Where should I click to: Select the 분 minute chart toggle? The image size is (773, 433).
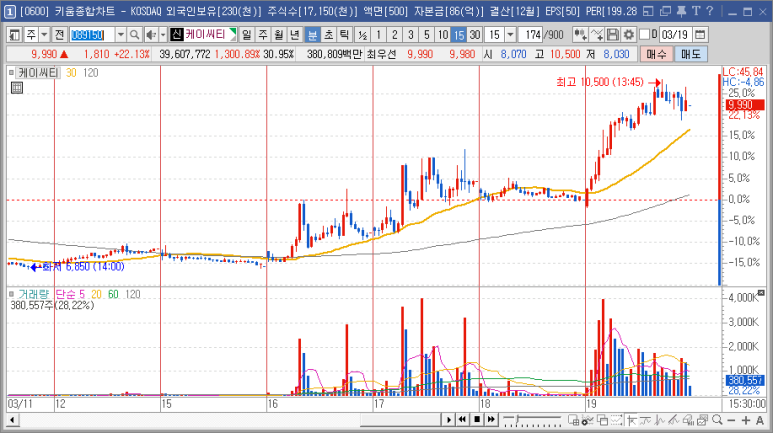point(312,35)
